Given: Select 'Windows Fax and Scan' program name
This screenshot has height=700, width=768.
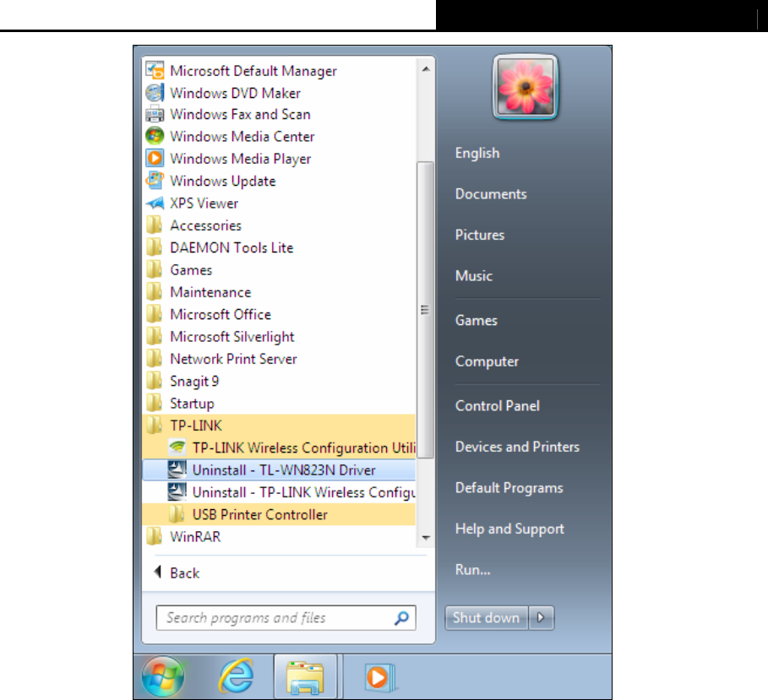Looking at the screenshot, I should 240,114.
